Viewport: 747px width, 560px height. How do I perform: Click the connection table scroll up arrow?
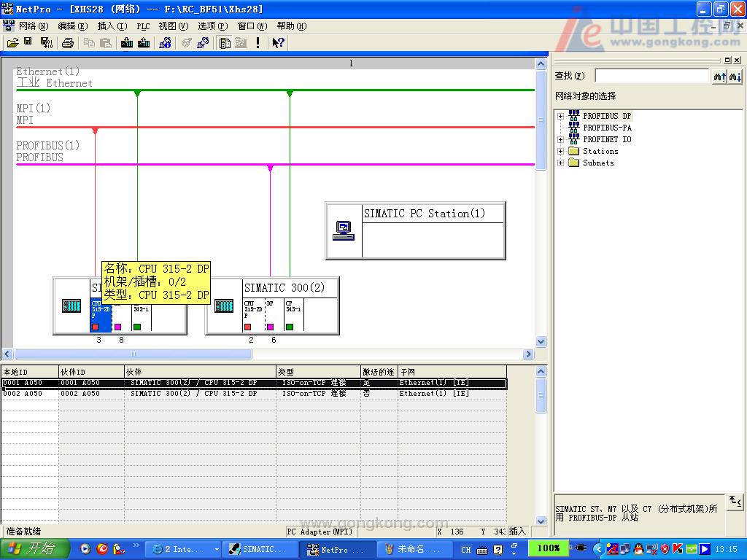[541, 371]
